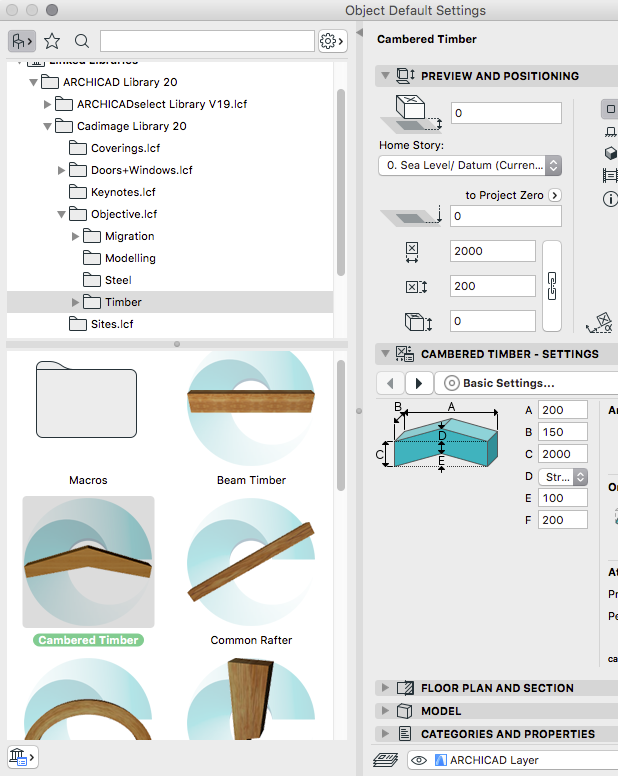The height and width of the screenshot is (776, 618).
Task: Click the 2000 length dimension field
Action: tap(493, 251)
